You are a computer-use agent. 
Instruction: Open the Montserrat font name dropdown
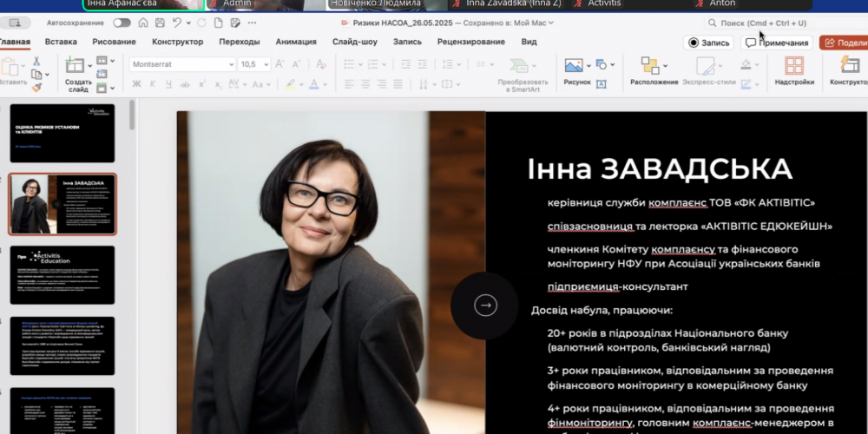pos(230,64)
